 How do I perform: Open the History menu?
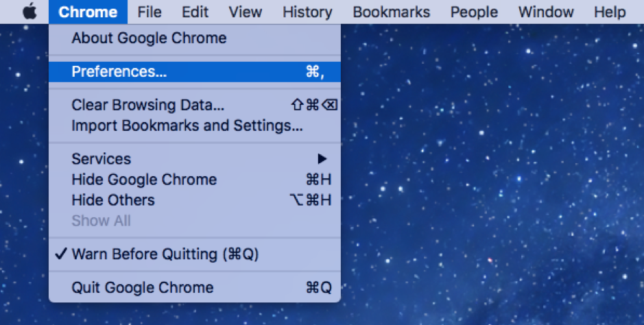point(307,12)
